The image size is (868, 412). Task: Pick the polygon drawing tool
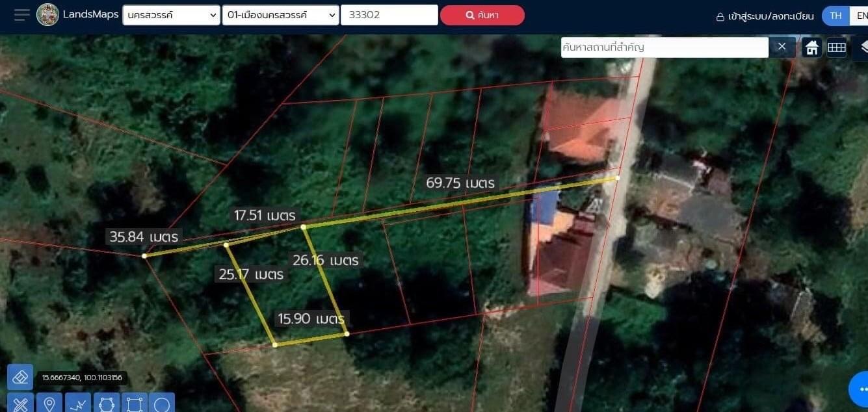click(106, 404)
